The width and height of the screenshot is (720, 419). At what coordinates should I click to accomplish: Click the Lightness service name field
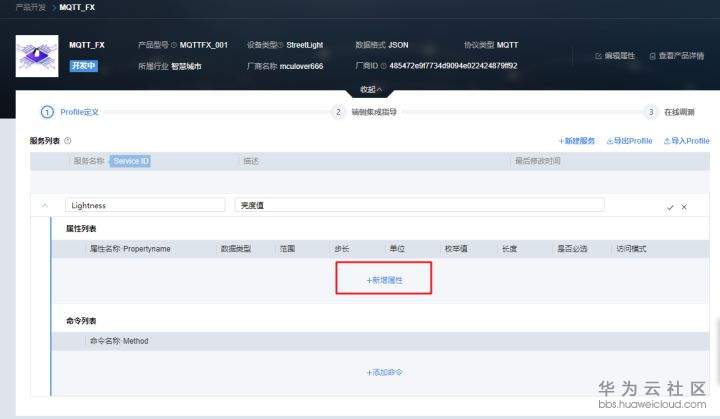point(145,205)
